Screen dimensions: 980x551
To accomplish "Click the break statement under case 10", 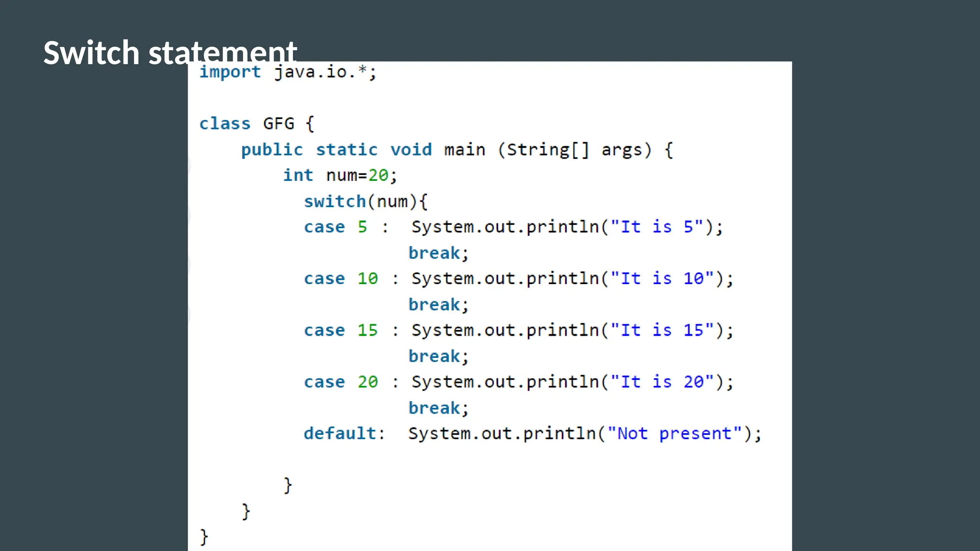I will point(438,305).
